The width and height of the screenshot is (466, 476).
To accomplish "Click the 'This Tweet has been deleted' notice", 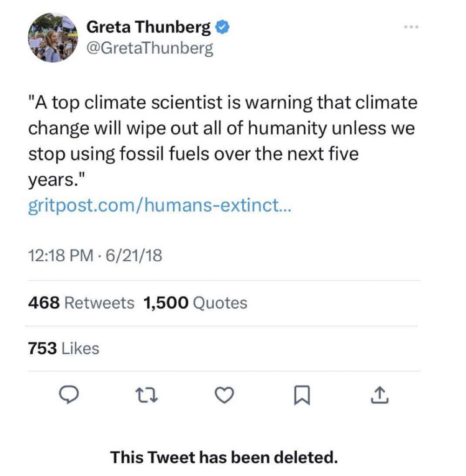I will [x=224, y=457].
